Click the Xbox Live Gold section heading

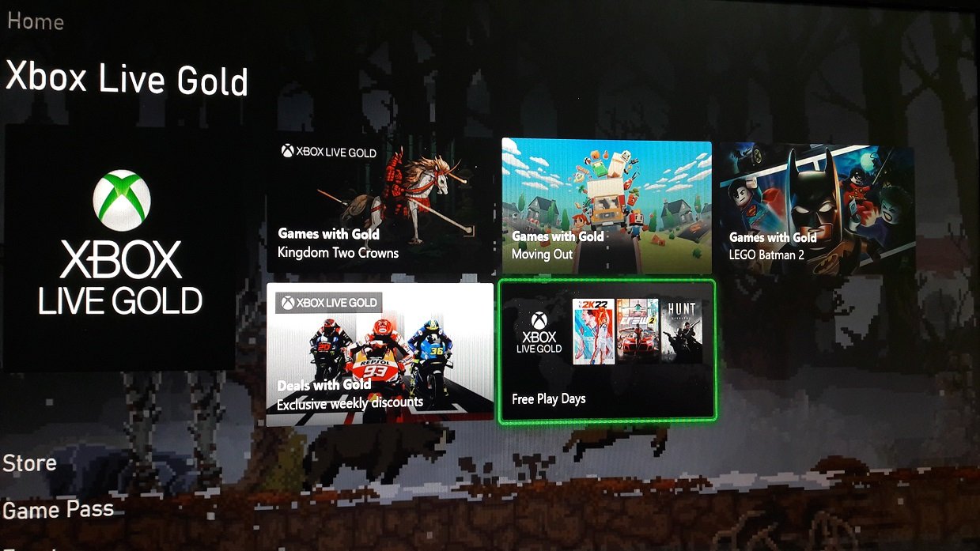coord(127,80)
